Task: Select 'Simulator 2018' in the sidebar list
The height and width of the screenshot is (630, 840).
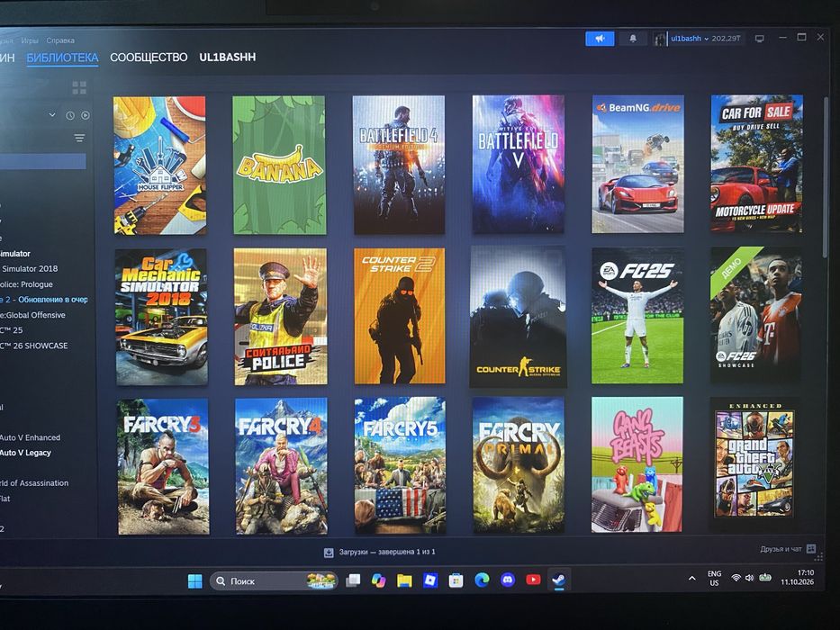Action: (29, 269)
